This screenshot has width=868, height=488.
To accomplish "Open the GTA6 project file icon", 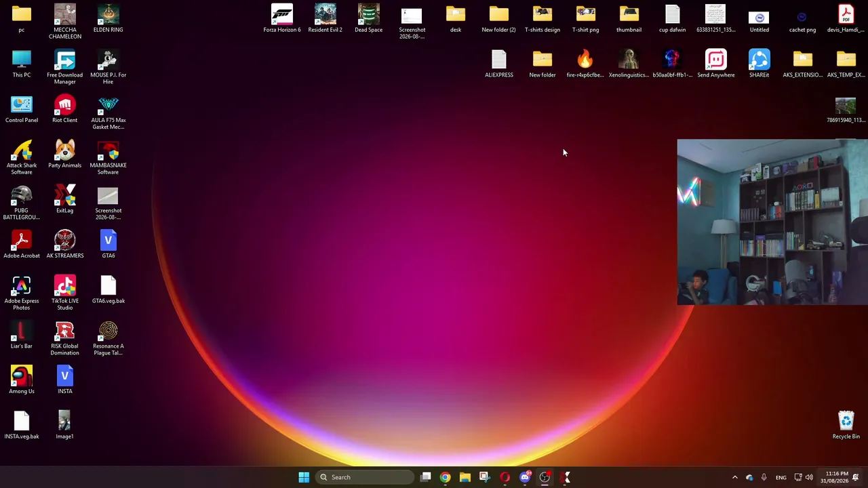I will (x=108, y=245).
